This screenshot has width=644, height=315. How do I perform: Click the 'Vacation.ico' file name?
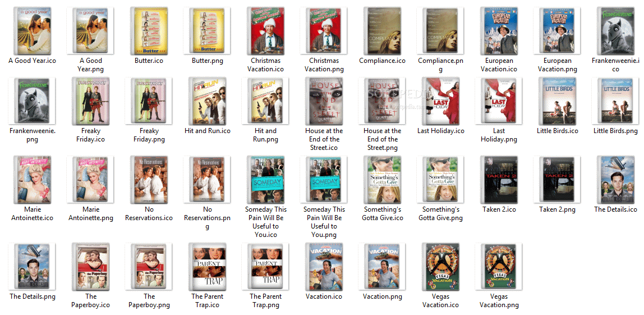pos(324,296)
